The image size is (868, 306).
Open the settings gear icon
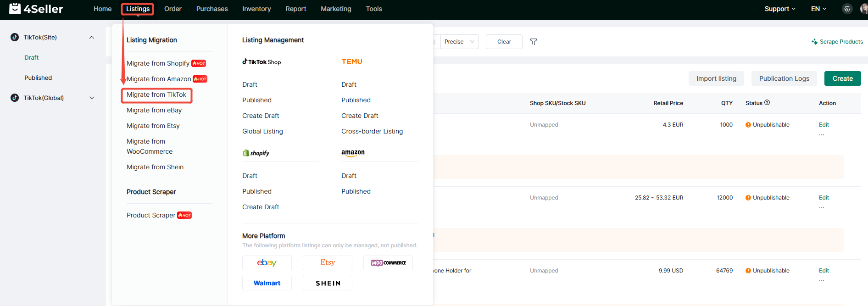tap(847, 9)
